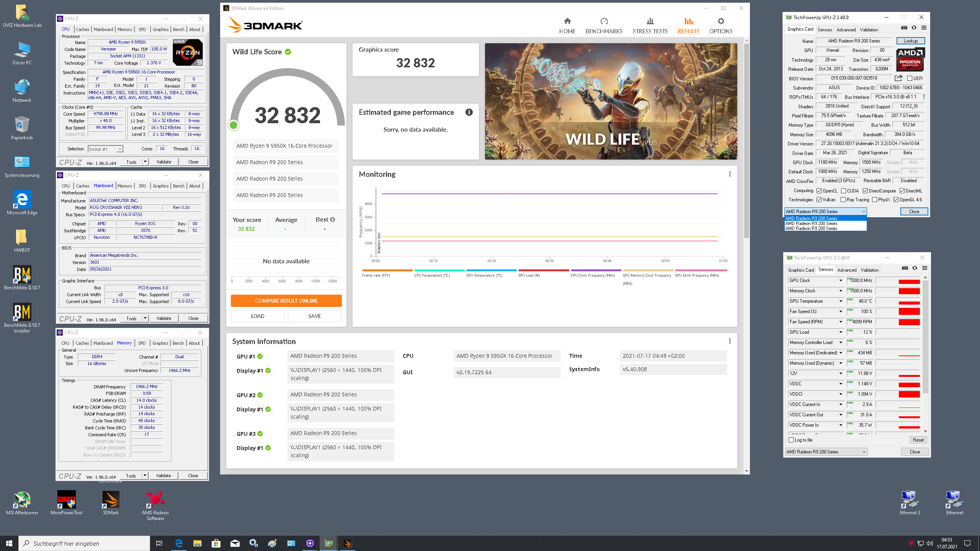Switch to Bench tab in top CPU-Z window
Image resolution: width=980 pixels, height=551 pixels.
click(x=178, y=29)
